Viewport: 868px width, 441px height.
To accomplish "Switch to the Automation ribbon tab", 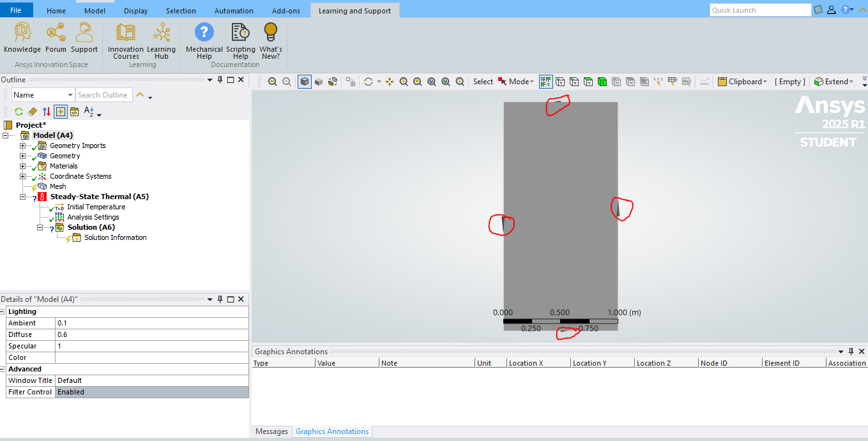I will pos(234,10).
